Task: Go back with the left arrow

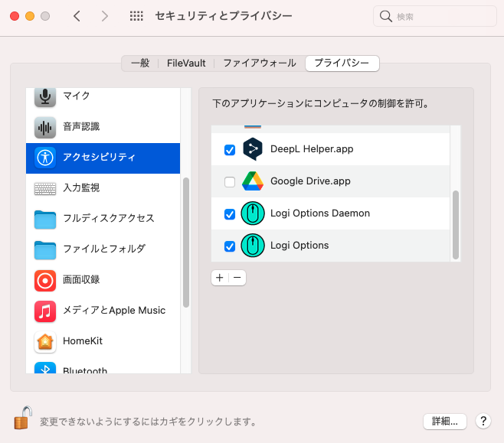Action: [77, 16]
